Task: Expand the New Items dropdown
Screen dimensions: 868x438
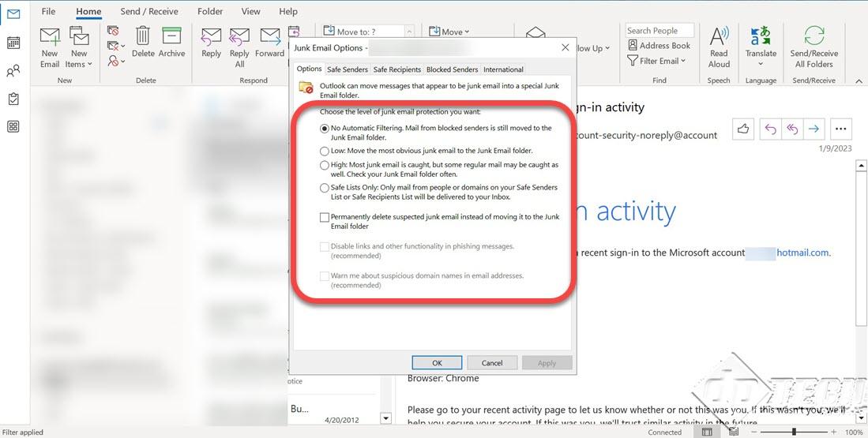Action: coord(79,64)
